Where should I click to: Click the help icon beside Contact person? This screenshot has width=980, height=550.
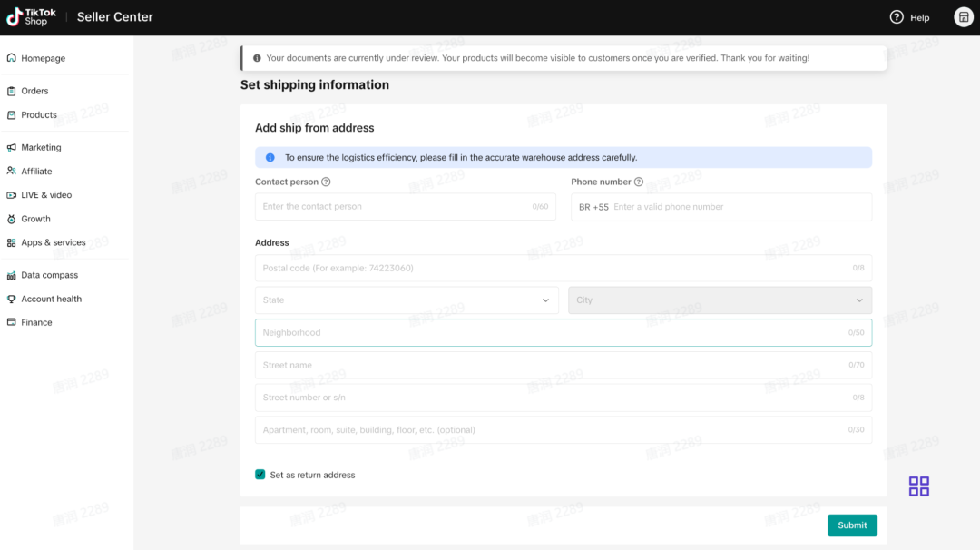(326, 182)
